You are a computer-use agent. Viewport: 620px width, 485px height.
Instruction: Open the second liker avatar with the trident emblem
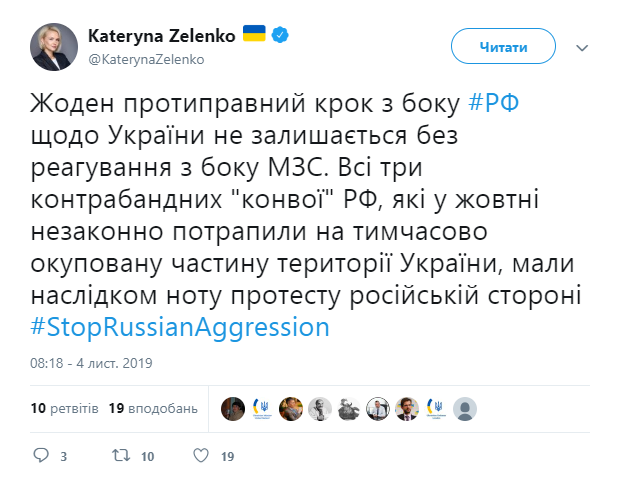click(x=262, y=408)
